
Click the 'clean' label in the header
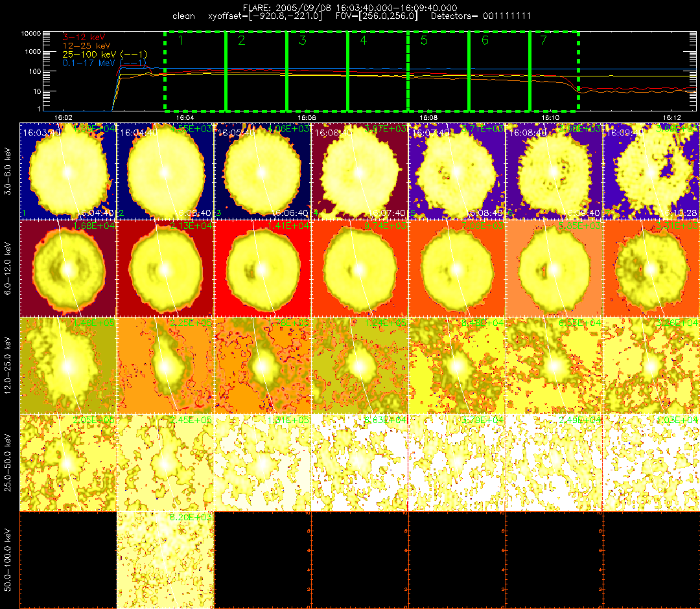click(x=183, y=16)
